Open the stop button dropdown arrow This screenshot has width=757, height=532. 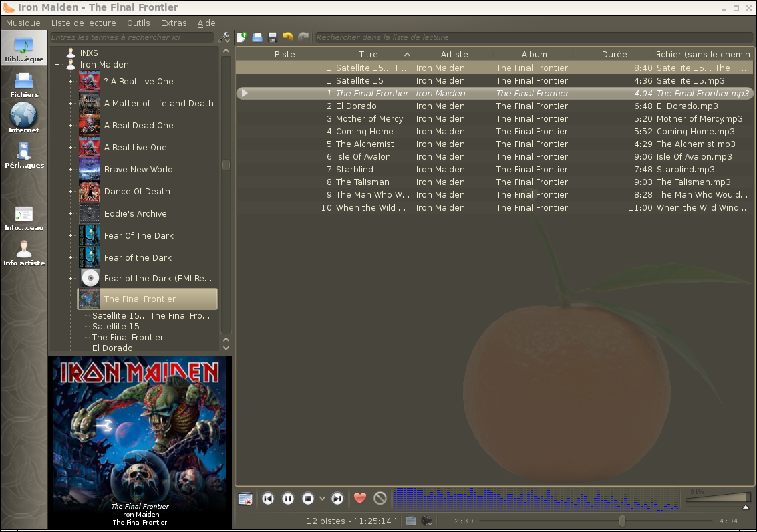click(323, 499)
